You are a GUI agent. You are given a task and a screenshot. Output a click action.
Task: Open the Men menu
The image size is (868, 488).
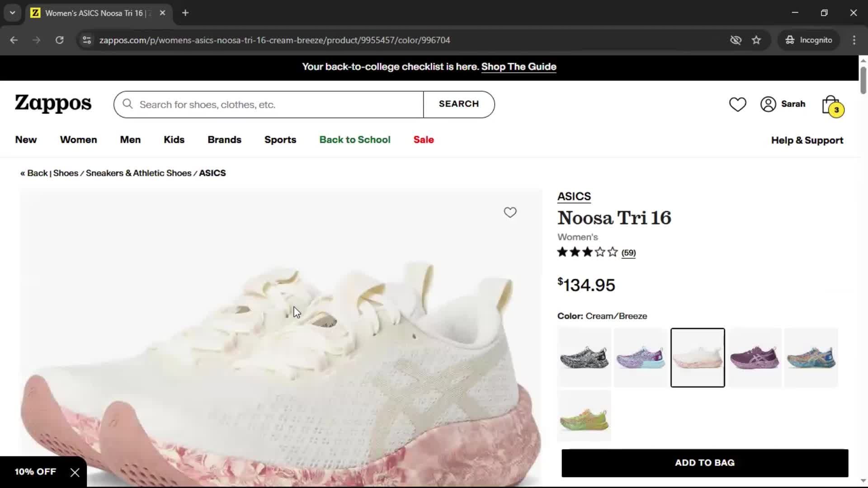(130, 140)
